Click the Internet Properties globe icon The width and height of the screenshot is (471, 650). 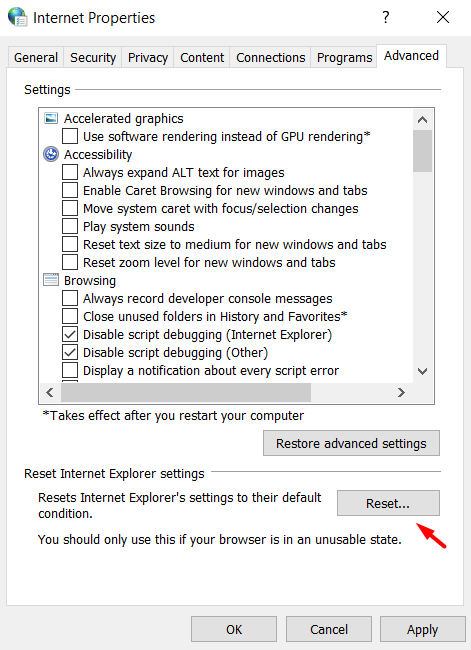click(17, 17)
